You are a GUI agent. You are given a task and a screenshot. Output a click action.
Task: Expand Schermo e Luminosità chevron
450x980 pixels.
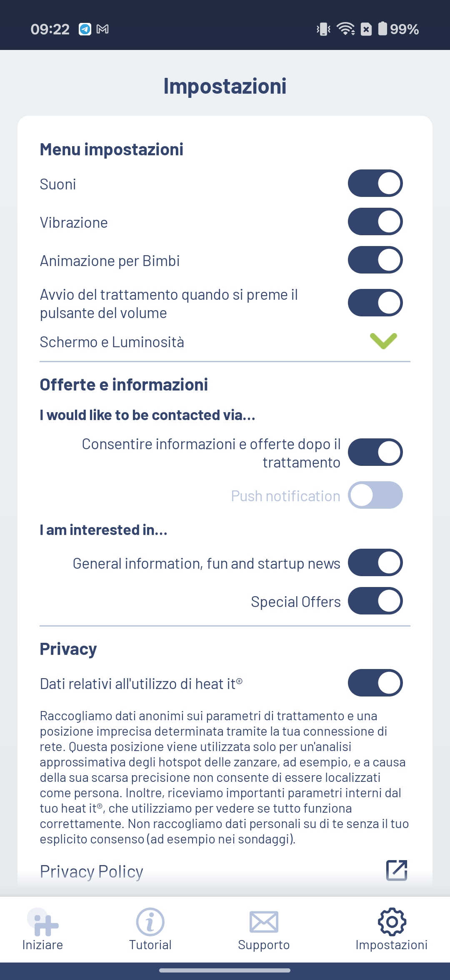[383, 341]
